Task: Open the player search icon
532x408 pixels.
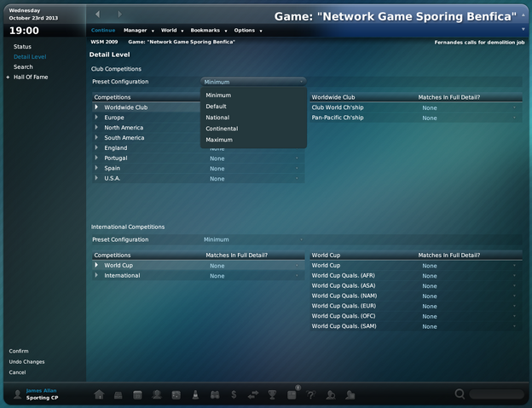Action: (x=331, y=394)
